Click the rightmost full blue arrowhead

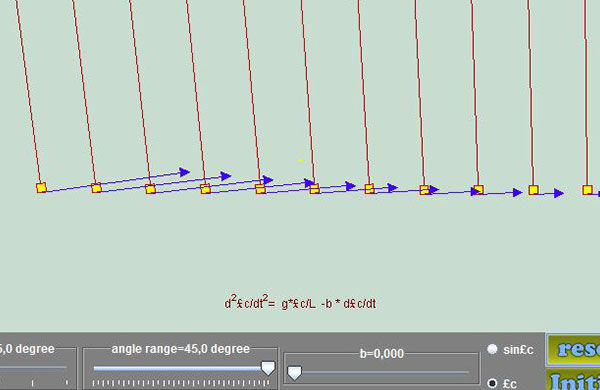559,193
